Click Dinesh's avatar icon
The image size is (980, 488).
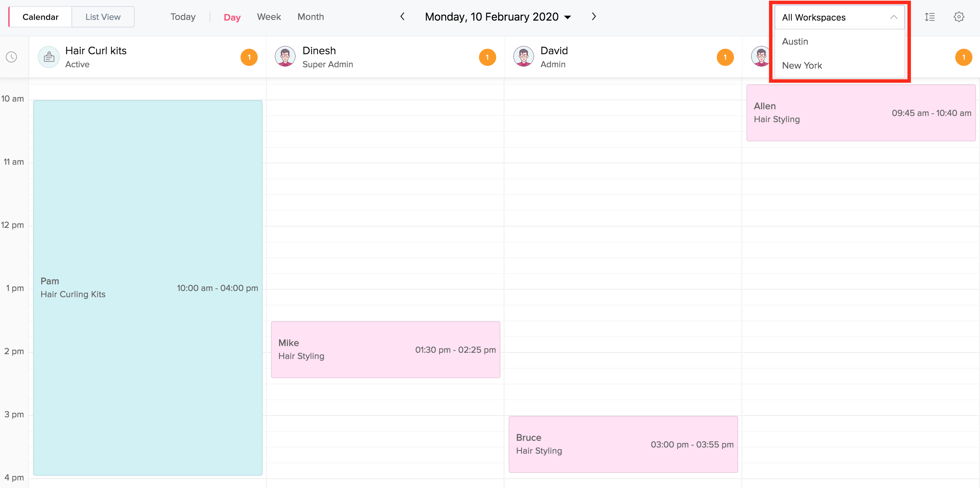tap(285, 57)
